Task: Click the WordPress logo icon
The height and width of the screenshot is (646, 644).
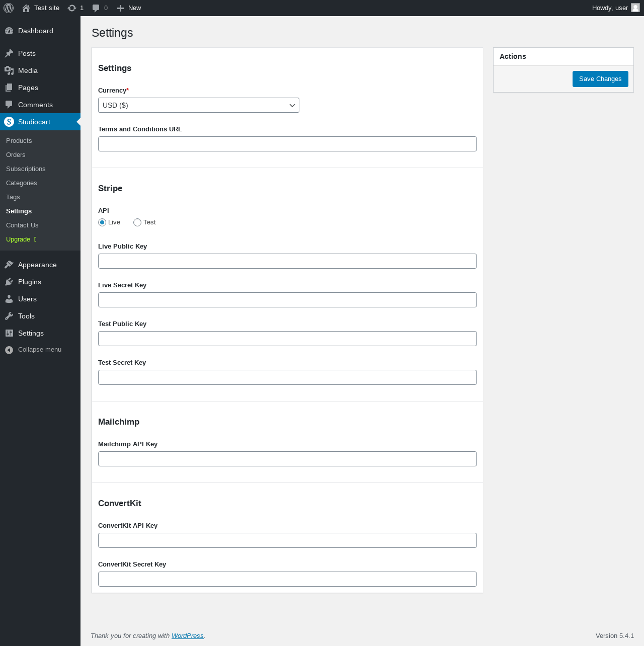Action: [9, 8]
